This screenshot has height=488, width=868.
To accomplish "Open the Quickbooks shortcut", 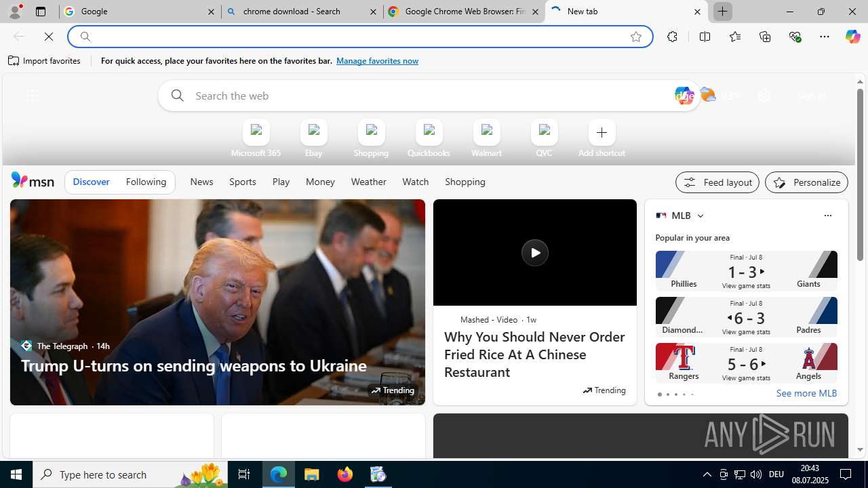I will click(429, 139).
